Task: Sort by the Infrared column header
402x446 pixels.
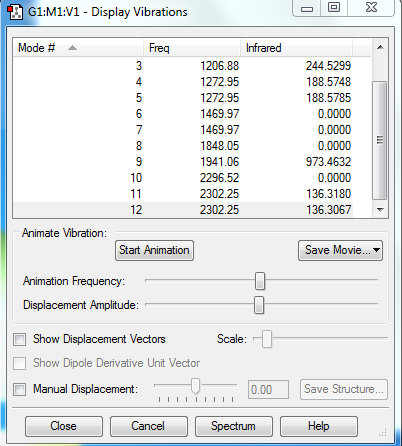Action: point(296,48)
